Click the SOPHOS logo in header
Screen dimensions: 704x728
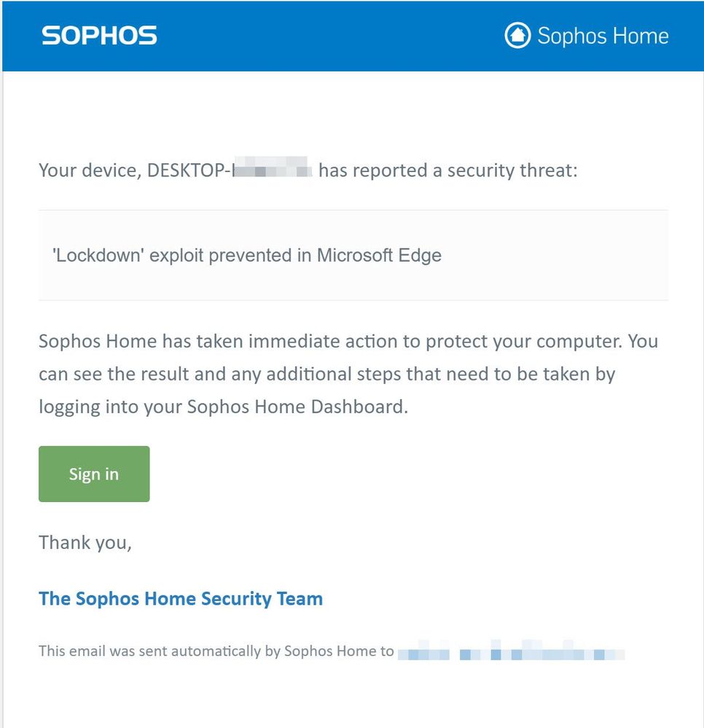pos(99,36)
